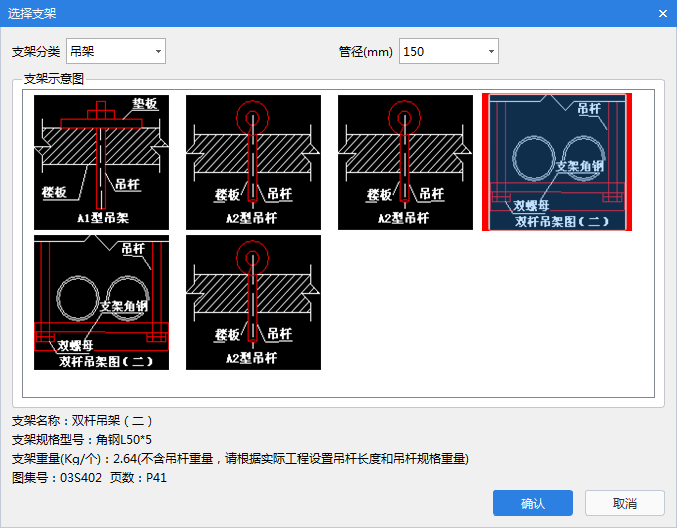Click the highlighted 双杆吊架图(二) thumbnail
The image size is (677, 528).
(557, 162)
